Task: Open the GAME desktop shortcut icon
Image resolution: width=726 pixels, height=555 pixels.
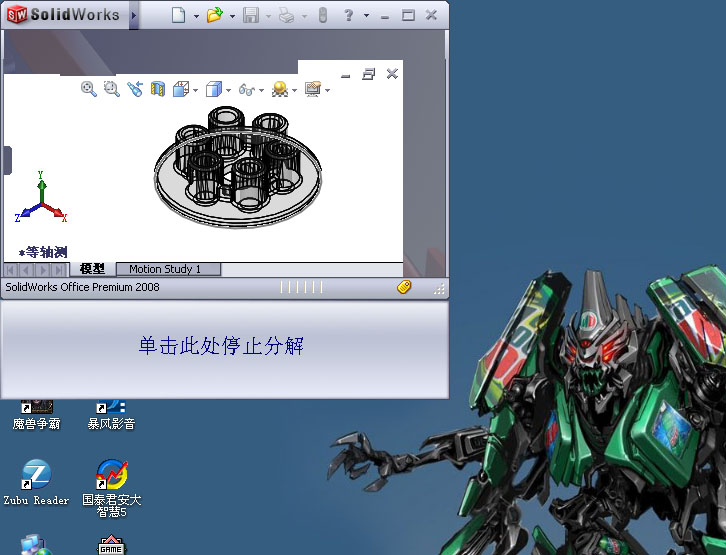Action: point(111,545)
